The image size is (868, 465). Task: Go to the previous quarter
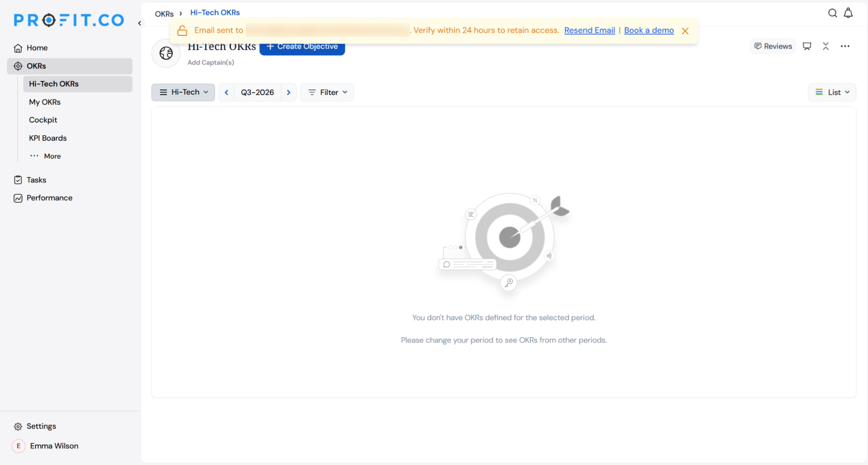pyautogui.click(x=226, y=92)
